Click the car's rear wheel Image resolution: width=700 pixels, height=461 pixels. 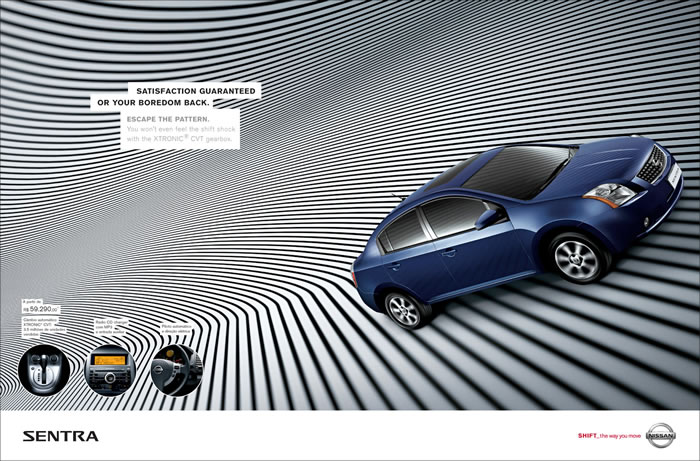pyautogui.click(x=405, y=309)
